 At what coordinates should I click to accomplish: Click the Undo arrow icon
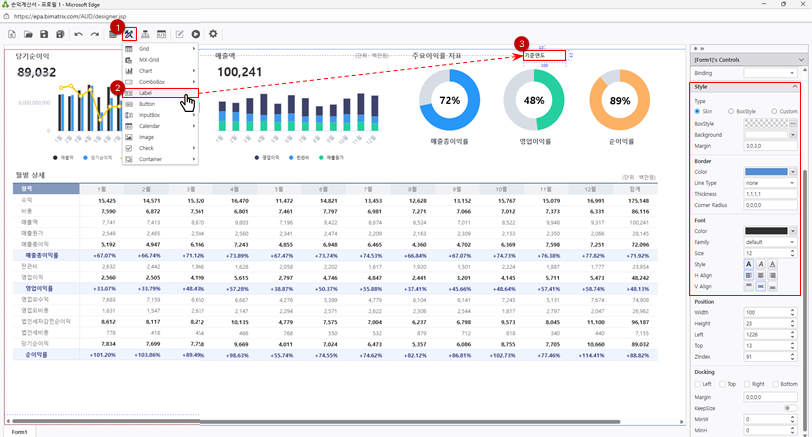pyautogui.click(x=79, y=34)
